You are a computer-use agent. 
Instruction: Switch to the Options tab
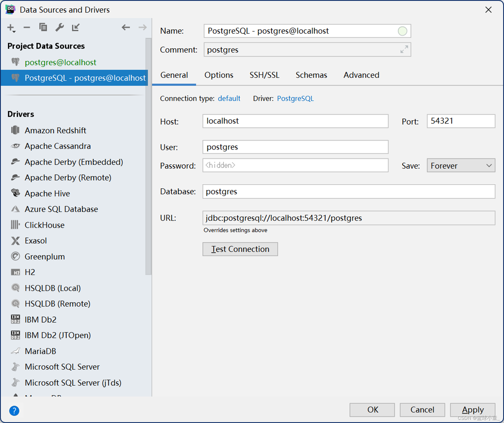219,75
